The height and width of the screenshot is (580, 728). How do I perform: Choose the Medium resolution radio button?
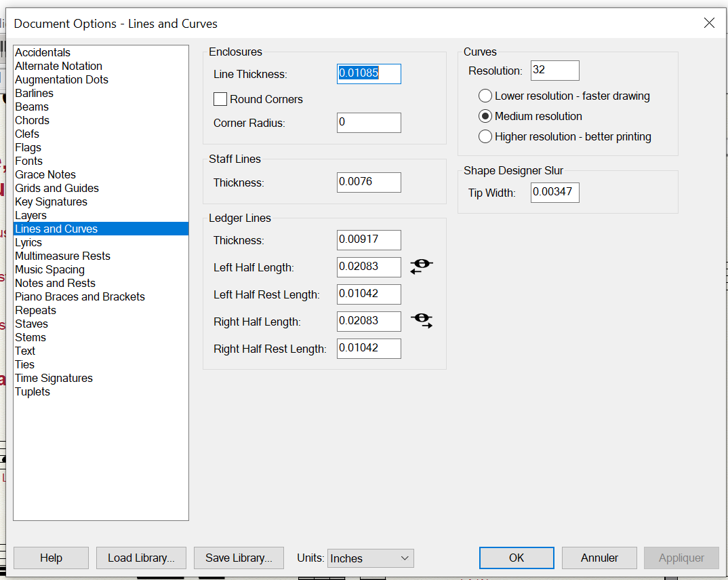tap(485, 116)
